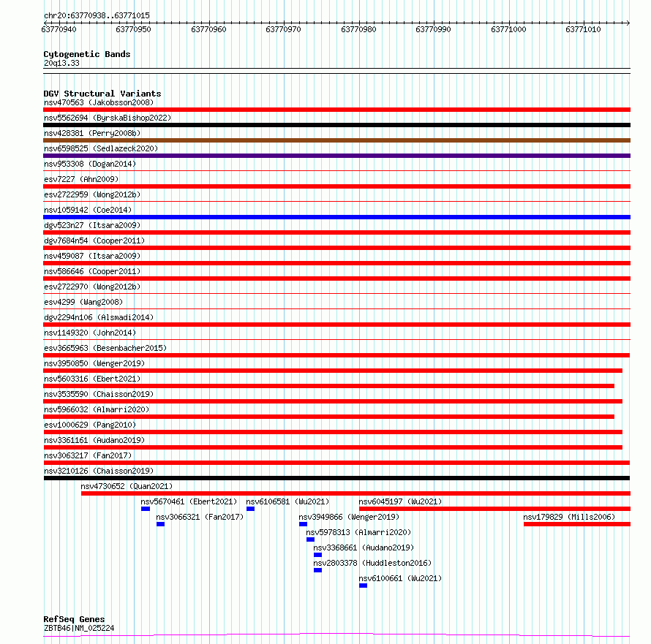The height and width of the screenshot is (644, 651).
Task: Click the red bar of nsv179829
Action: tap(577, 524)
